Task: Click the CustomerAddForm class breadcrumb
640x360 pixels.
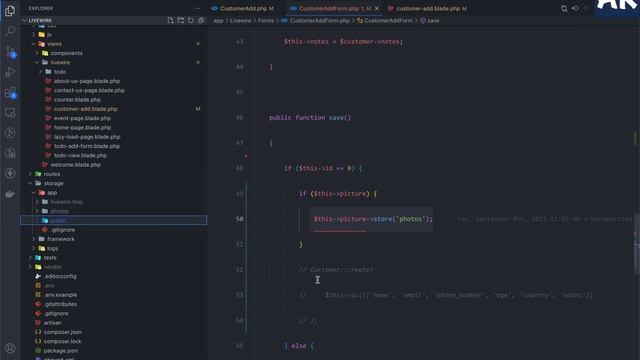Action: pos(385,20)
